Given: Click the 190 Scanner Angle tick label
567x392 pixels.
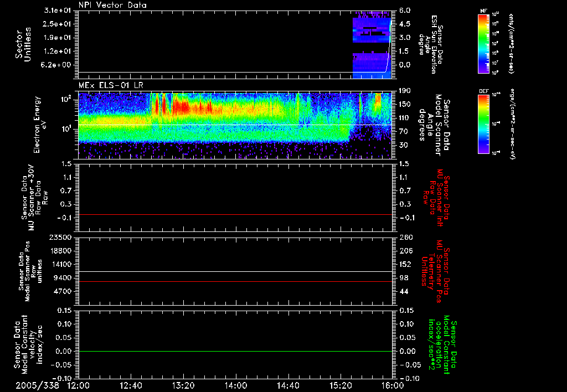Looking at the screenshot, I should pos(405,91).
